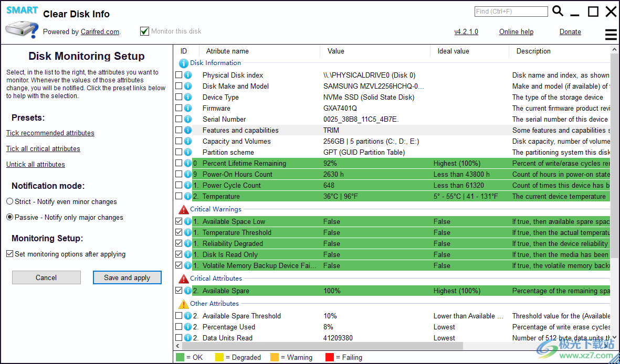Click info icon beside Firmware row
The height and width of the screenshot is (364, 620).
coord(188,108)
